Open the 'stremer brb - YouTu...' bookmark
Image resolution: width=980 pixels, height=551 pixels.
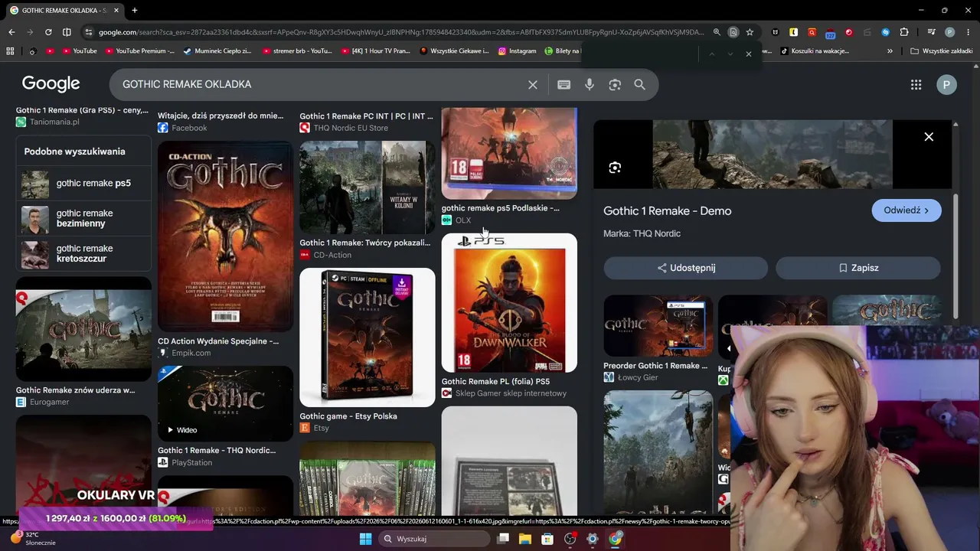click(297, 51)
